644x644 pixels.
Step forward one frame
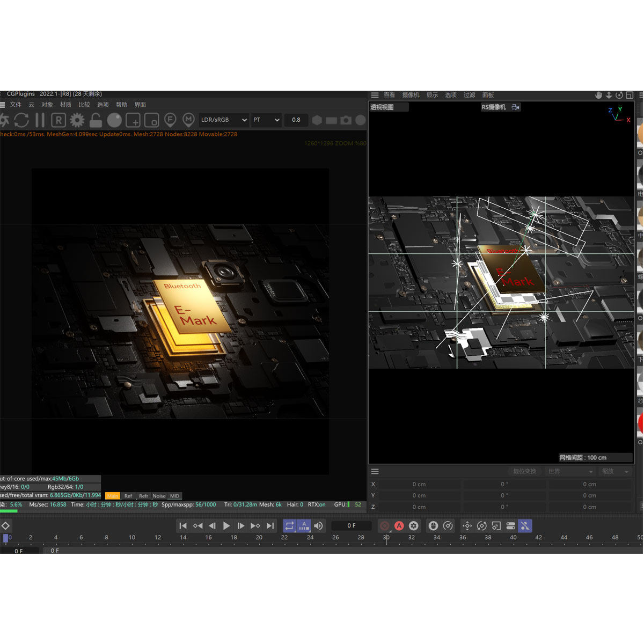click(241, 526)
